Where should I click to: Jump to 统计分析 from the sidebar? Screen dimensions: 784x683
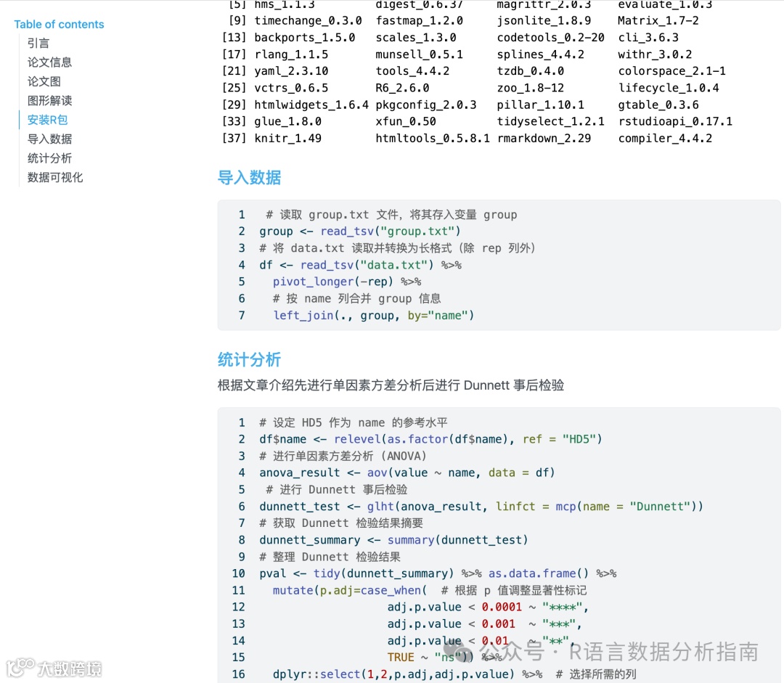point(49,158)
